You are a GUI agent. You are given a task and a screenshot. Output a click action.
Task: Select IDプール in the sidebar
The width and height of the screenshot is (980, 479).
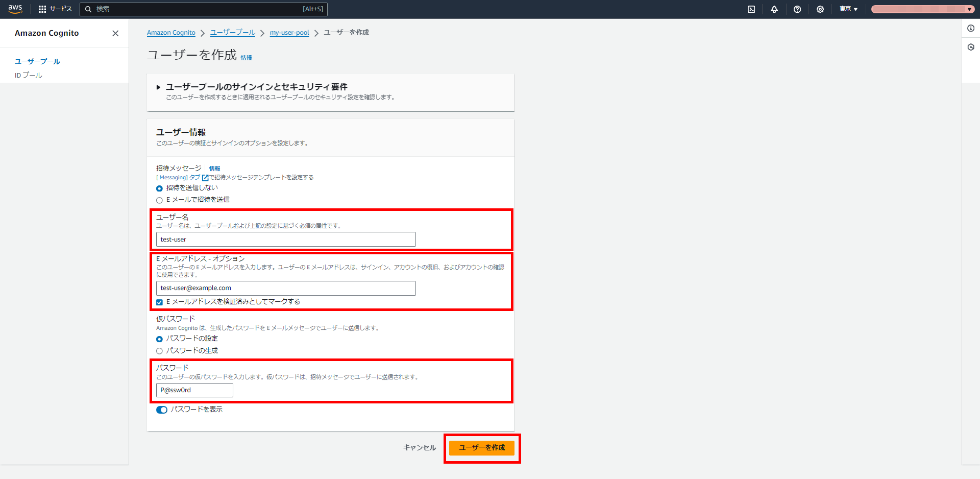tap(28, 75)
